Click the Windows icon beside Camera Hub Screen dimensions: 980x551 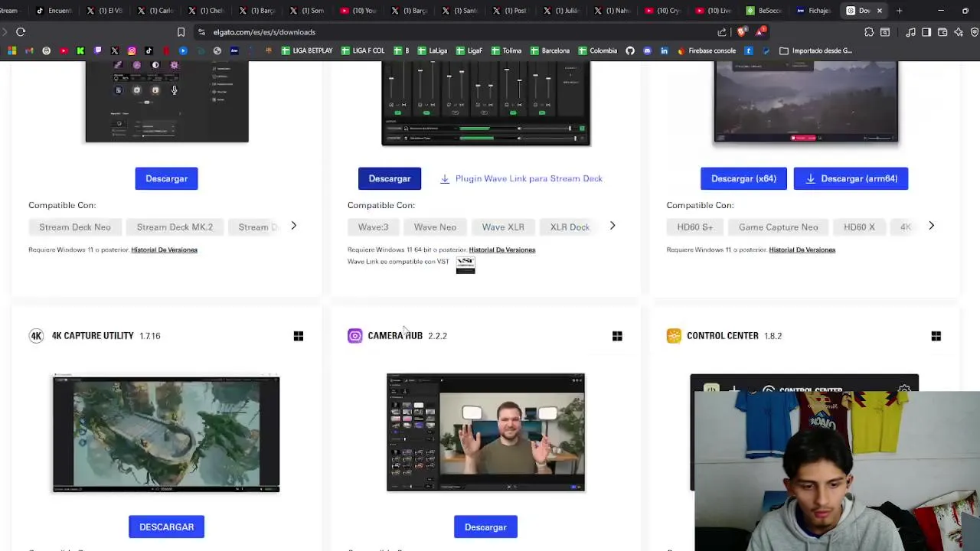click(x=617, y=336)
